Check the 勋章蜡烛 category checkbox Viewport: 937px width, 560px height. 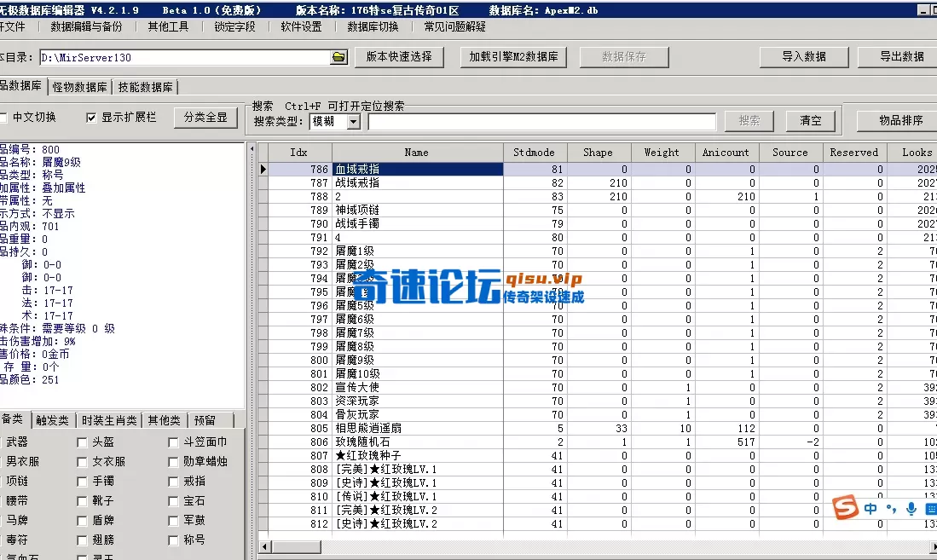pos(173,462)
